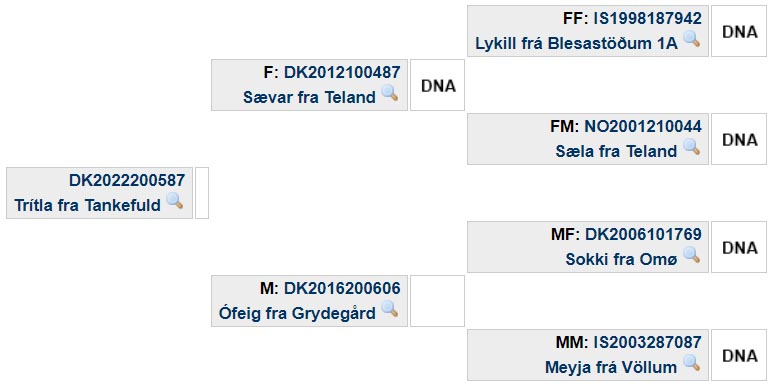
Task: Click magnifier icon beside Meyja frá Völlum
Action: click(x=692, y=363)
